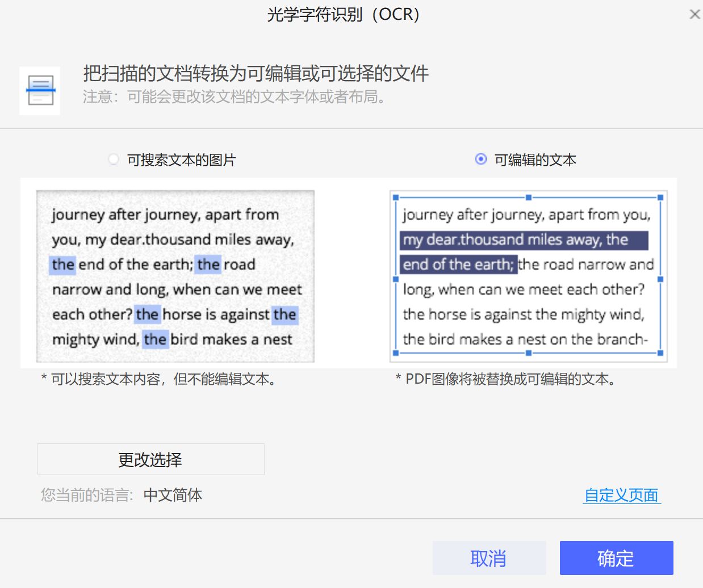Click the current language label 中文简体
Viewport: 703px width, 588px height.
pos(173,495)
